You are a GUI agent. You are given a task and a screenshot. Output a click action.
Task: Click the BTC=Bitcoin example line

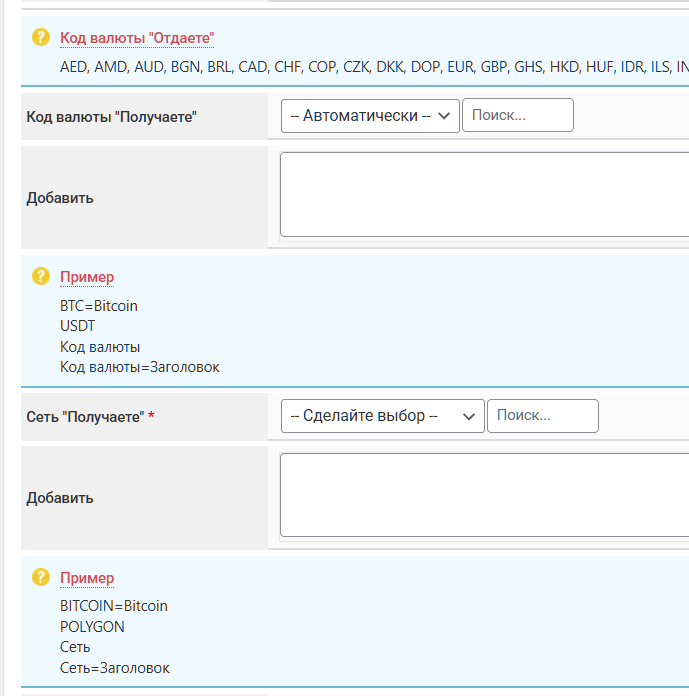tap(99, 306)
